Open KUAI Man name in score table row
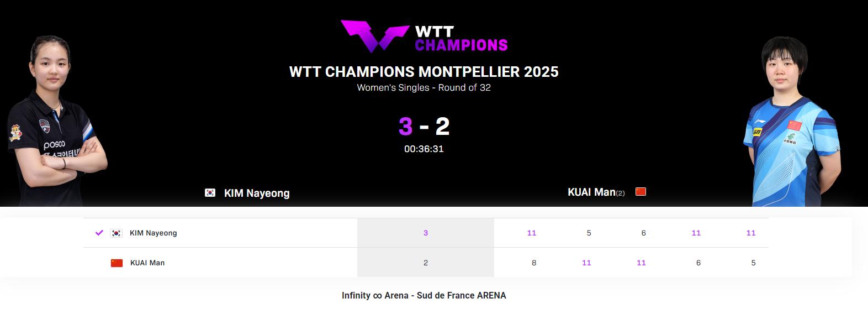This screenshot has width=868, height=314. [x=147, y=263]
